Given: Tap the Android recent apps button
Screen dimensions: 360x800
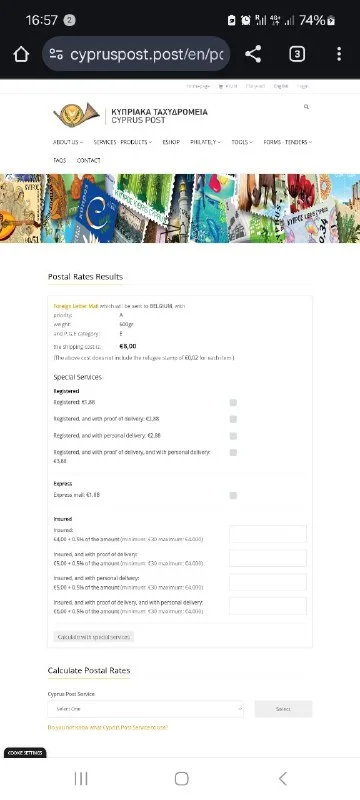Looking at the screenshot, I should [81, 779].
